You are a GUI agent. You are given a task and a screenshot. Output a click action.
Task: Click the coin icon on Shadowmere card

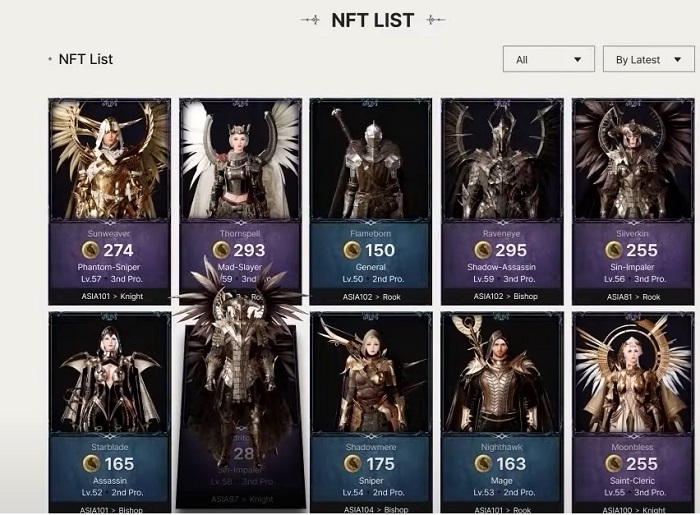(x=351, y=464)
